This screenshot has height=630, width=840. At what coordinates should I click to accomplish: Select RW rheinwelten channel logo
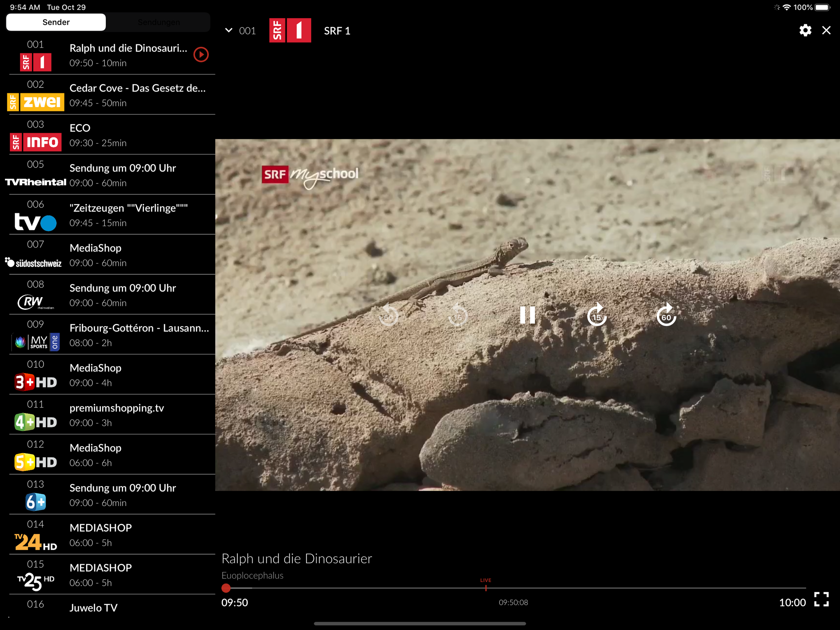click(x=36, y=302)
